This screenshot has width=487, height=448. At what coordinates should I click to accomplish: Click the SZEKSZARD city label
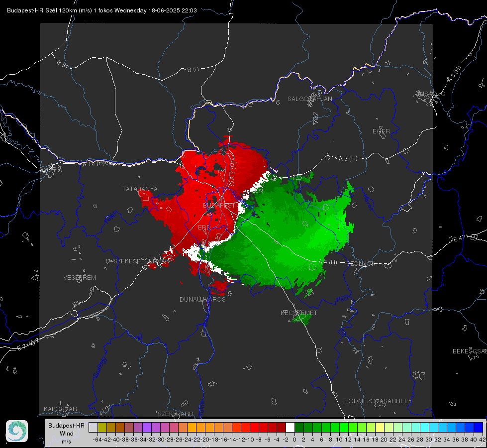click(x=176, y=414)
